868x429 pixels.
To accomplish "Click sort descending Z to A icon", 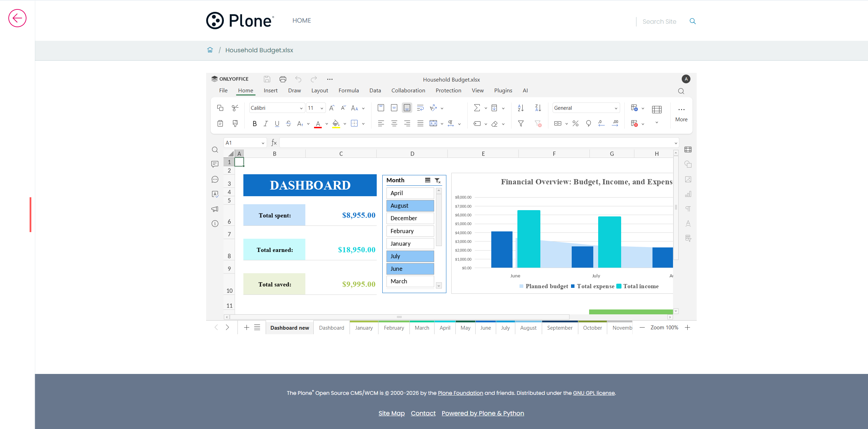I will click(538, 108).
